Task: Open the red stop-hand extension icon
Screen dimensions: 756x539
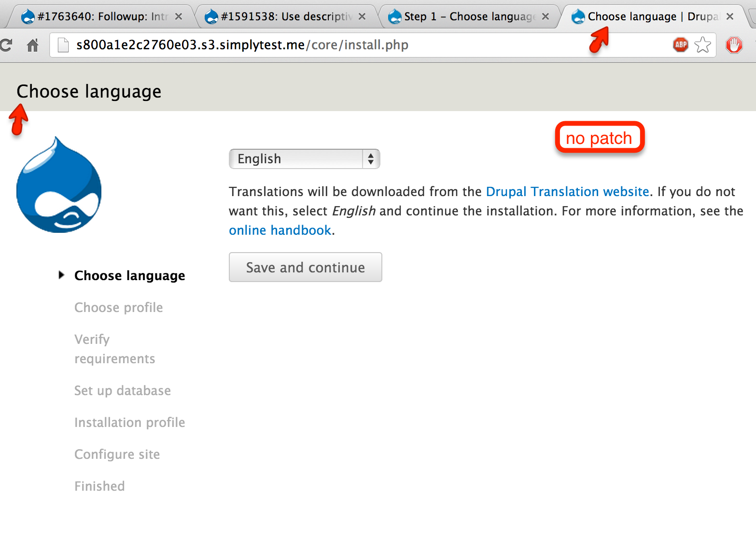Action: coord(734,45)
